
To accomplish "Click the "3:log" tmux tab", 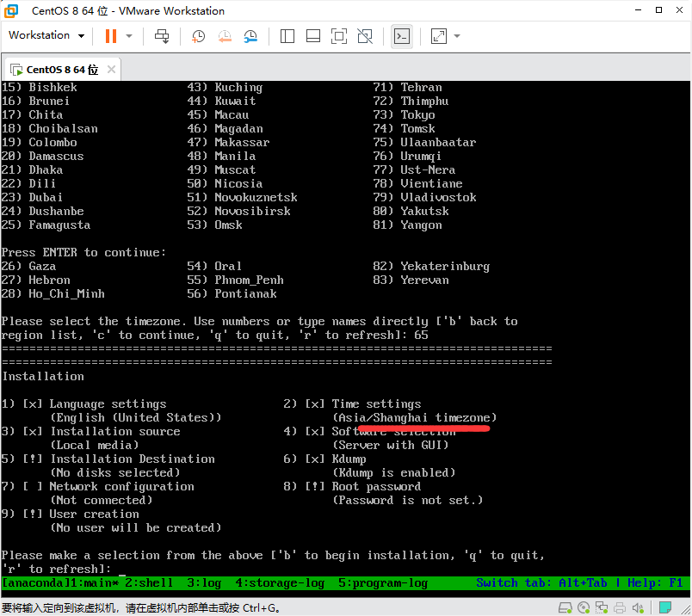I will (x=204, y=583).
